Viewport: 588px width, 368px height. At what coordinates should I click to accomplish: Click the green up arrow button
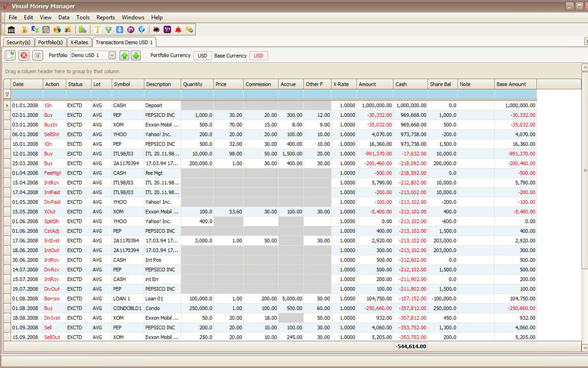[124, 56]
